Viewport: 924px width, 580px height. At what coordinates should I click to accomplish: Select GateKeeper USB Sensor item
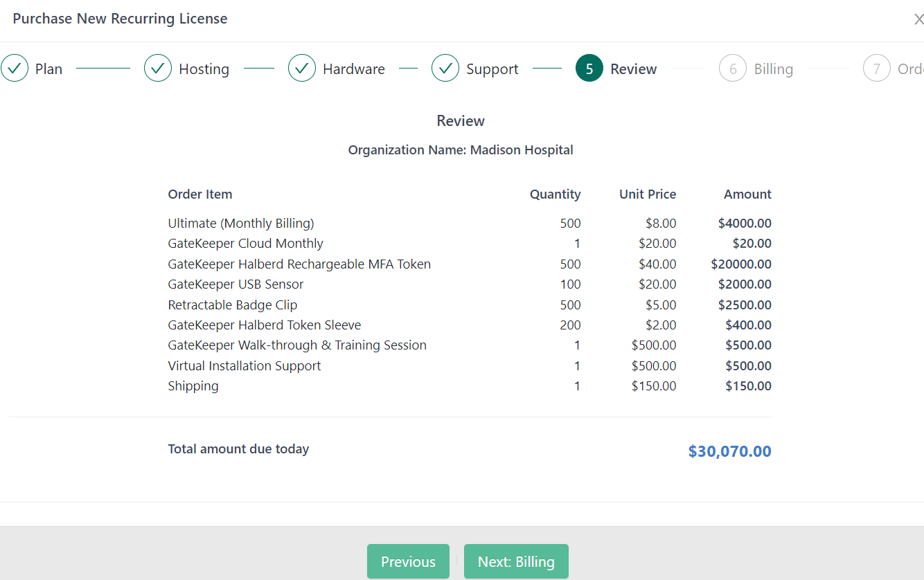pyautogui.click(x=236, y=284)
